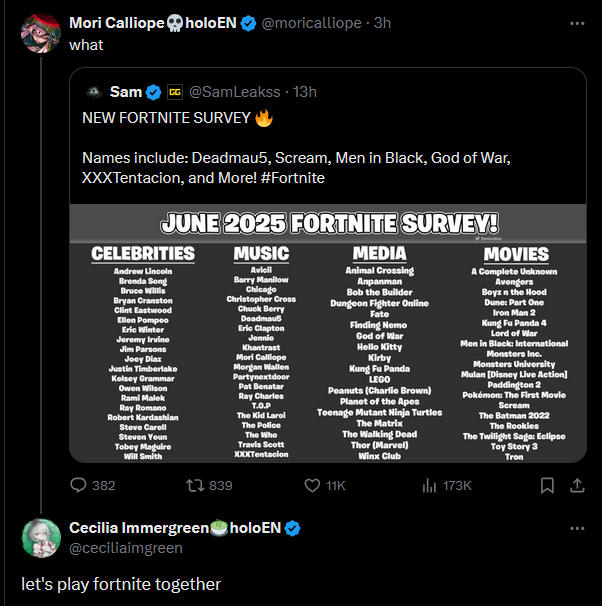
Task: Click Mori Calliope's profile avatar
Action: [40, 34]
